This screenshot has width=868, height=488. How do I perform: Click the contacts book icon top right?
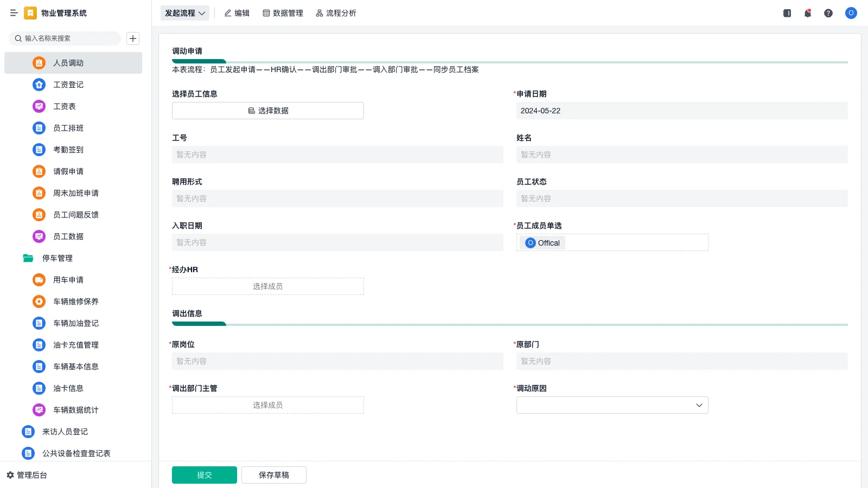coord(786,13)
